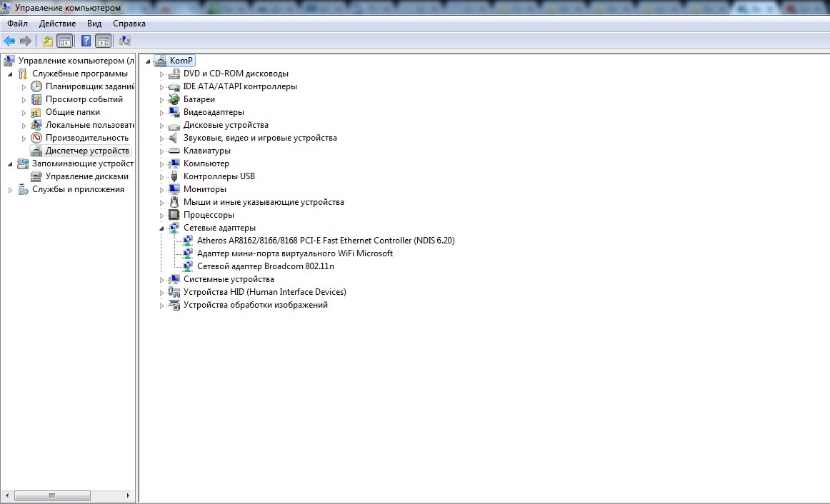Select the KomP computer name label
The height and width of the screenshot is (504, 830).
pyautogui.click(x=181, y=60)
